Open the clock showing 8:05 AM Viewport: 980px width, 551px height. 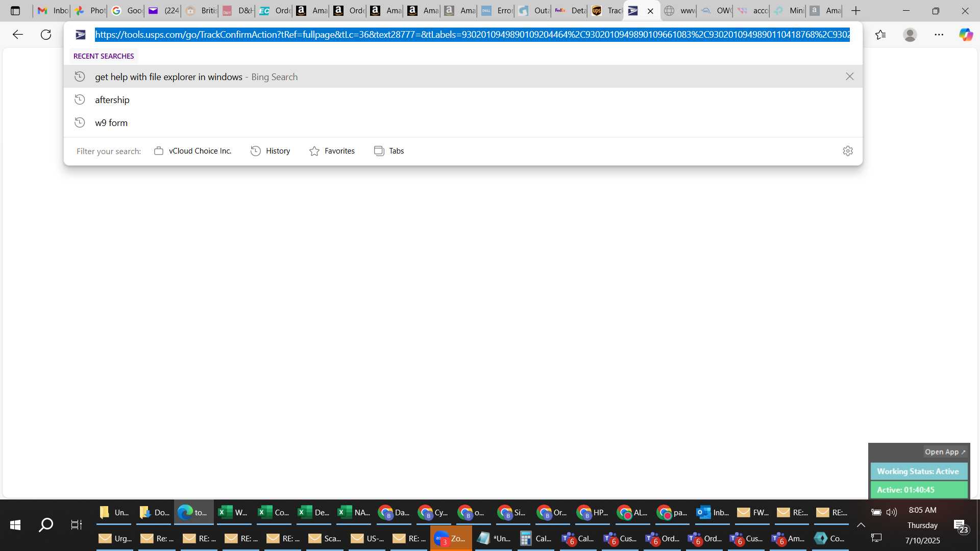click(x=923, y=510)
